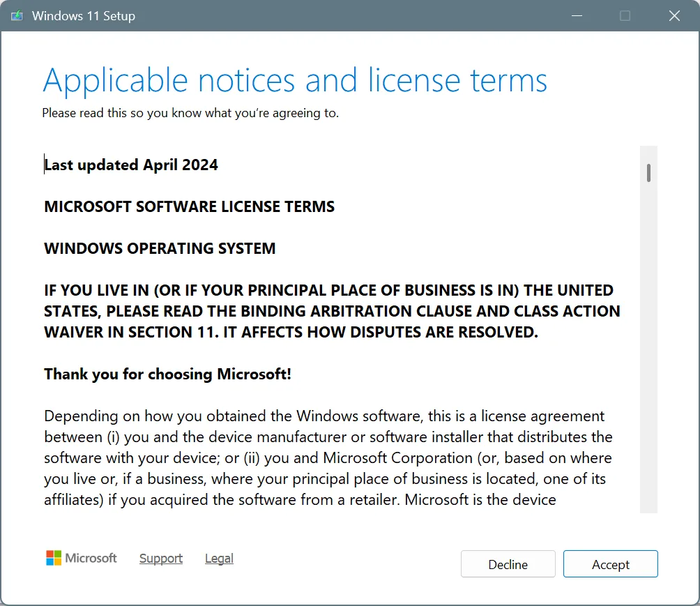
Task: Click 'MICROSOFT SOFTWARE LICENSE TERMS' heading
Action: [x=189, y=206]
